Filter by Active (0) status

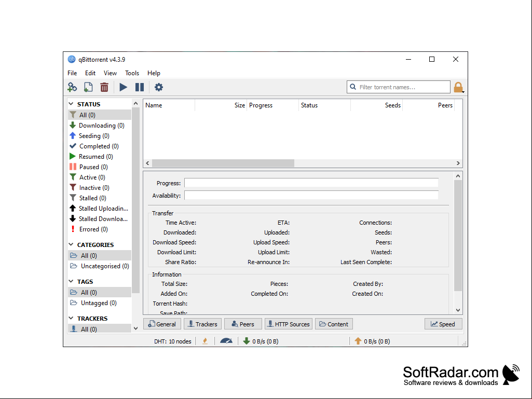point(100,177)
